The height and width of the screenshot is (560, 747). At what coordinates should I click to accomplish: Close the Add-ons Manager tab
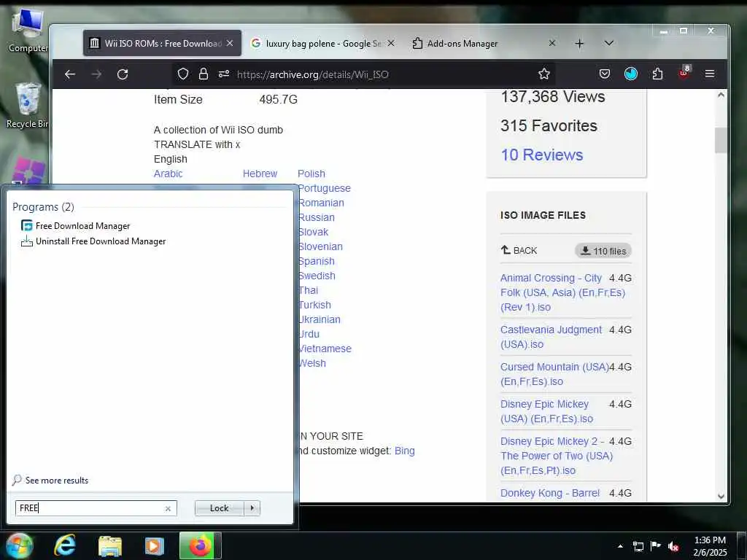coord(551,43)
